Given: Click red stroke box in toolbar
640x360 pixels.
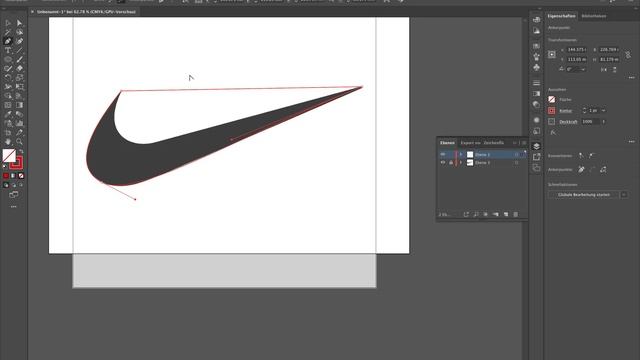Looking at the screenshot, I should point(16,162).
